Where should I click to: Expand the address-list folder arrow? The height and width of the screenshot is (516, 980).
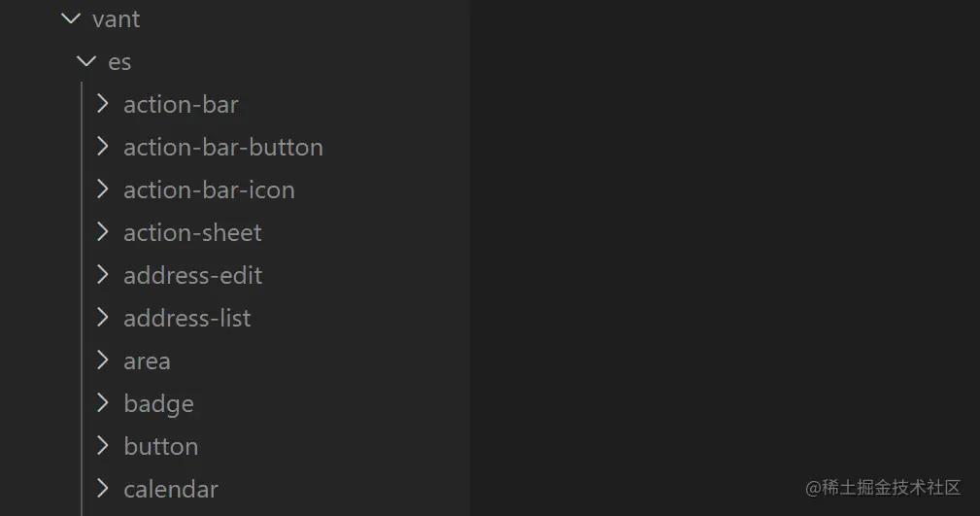tap(103, 318)
